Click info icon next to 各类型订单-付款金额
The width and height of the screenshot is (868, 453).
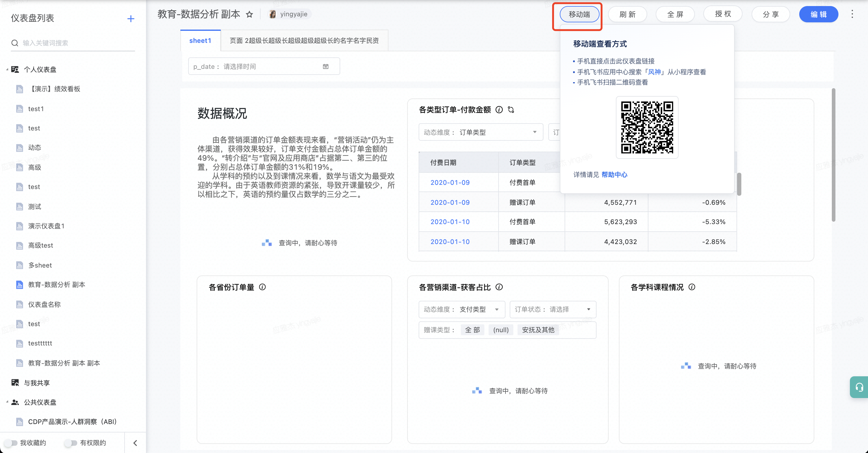(x=499, y=110)
